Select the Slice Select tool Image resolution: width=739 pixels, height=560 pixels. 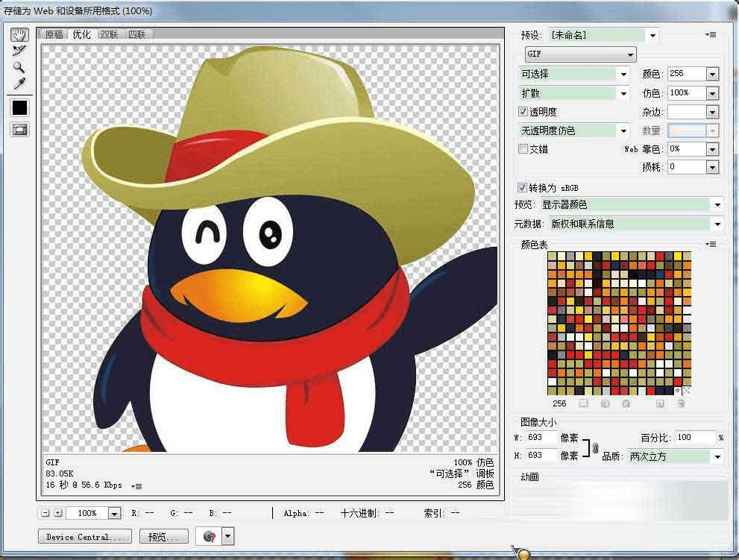[19, 51]
